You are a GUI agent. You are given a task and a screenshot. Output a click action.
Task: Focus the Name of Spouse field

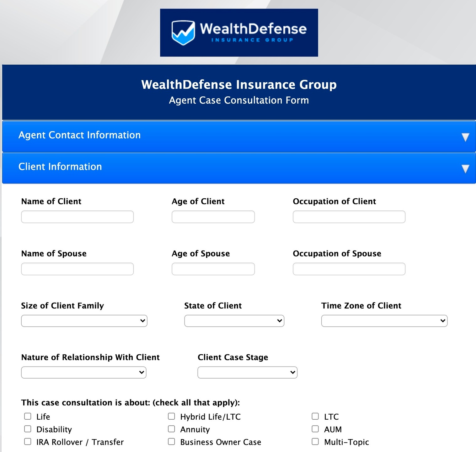tap(77, 269)
